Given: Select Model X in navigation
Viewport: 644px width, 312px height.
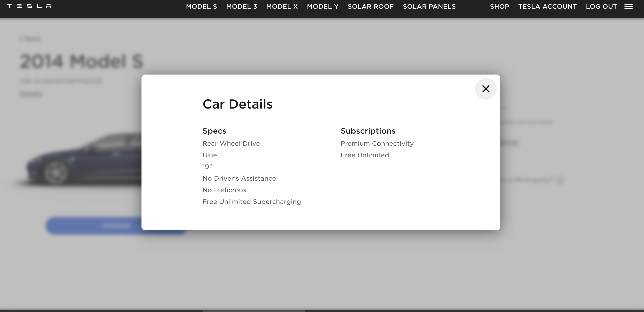Looking at the screenshot, I should pyautogui.click(x=282, y=7).
